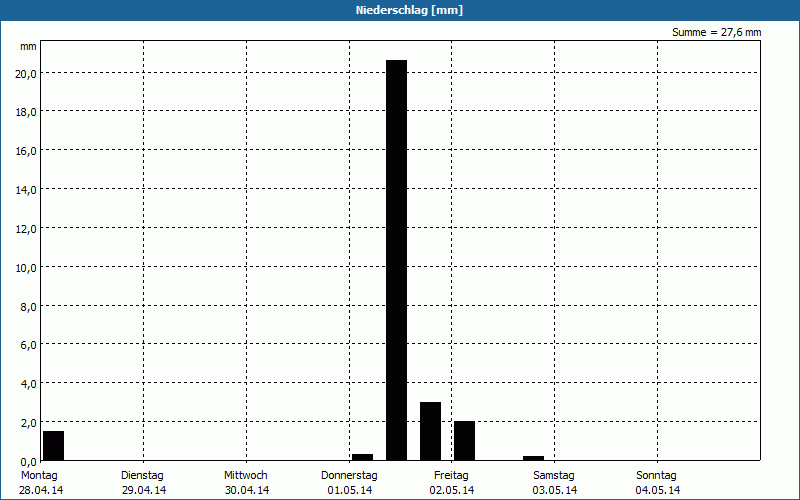
Task: Click the 12,0 y-axis value
Action: (26, 229)
